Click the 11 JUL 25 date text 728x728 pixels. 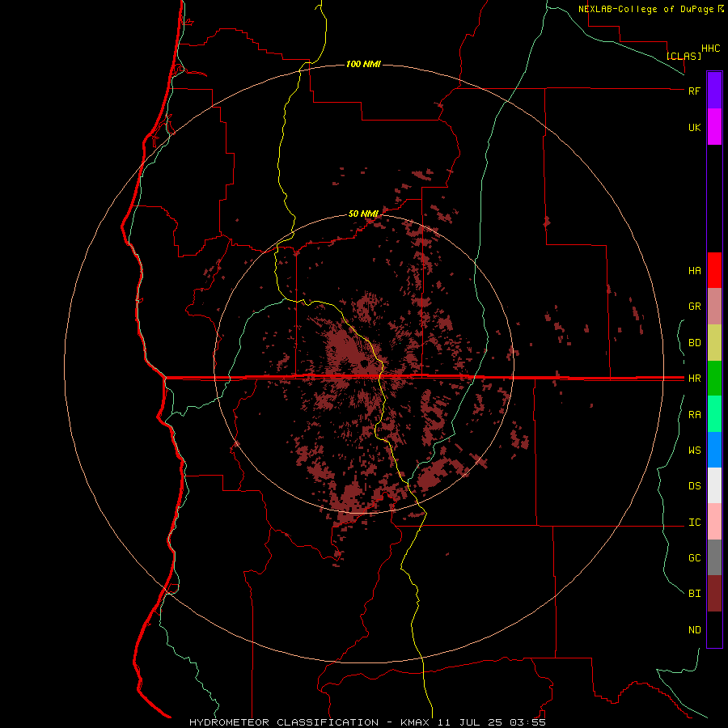(470, 722)
